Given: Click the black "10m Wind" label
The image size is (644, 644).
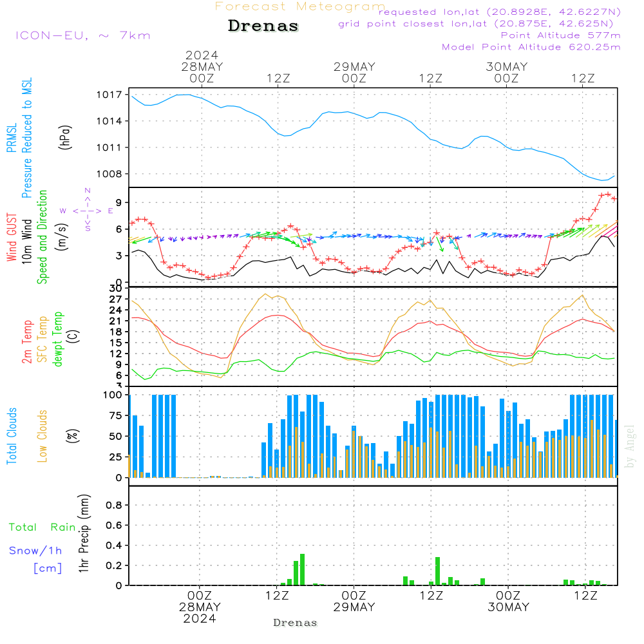Looking at the screenshot, I should [x=26, y=241].
